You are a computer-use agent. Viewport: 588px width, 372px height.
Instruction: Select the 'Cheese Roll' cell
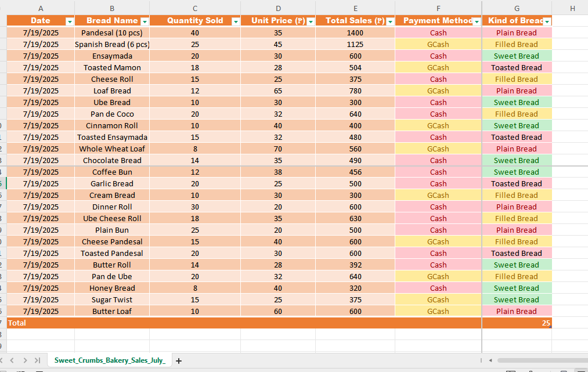coord(112,79)
